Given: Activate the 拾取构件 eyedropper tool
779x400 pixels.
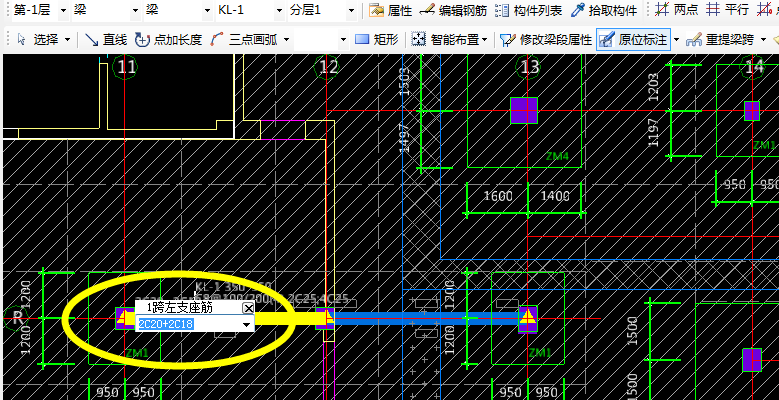Looking at the screenshot, I should point(604,10).
